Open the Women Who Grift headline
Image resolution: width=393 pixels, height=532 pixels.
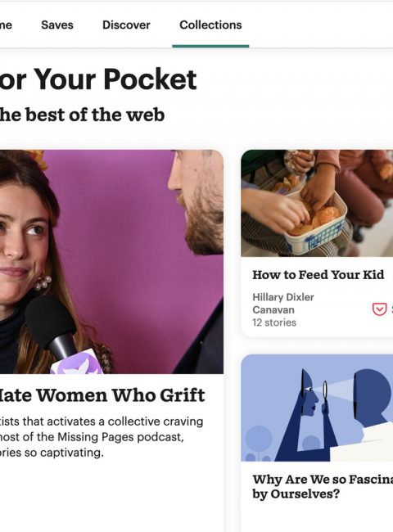pyautogui.click(x=102, y=395)
